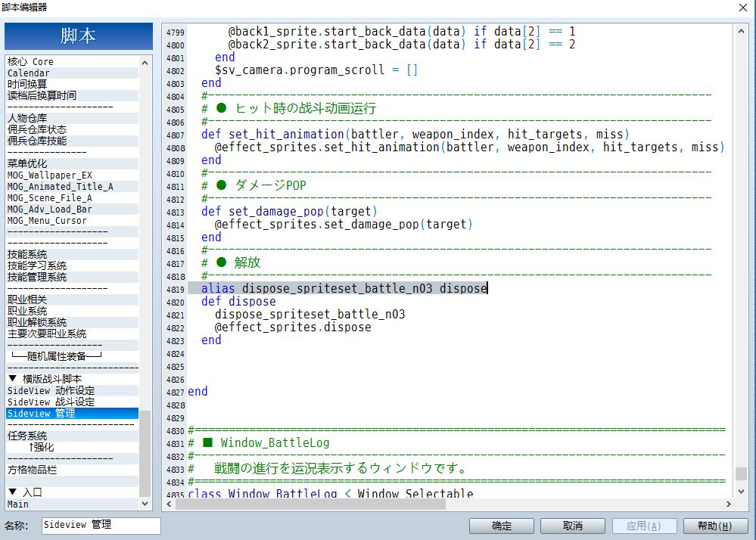The image size is (756, 540).
Task: Open the 职业解锁系统 script
Action: [x=73, y=322]
